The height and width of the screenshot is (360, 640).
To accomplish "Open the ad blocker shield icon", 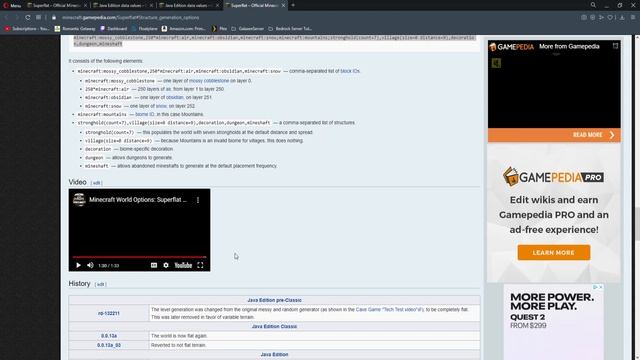I will pyautogui.click(x=593, y=18).
